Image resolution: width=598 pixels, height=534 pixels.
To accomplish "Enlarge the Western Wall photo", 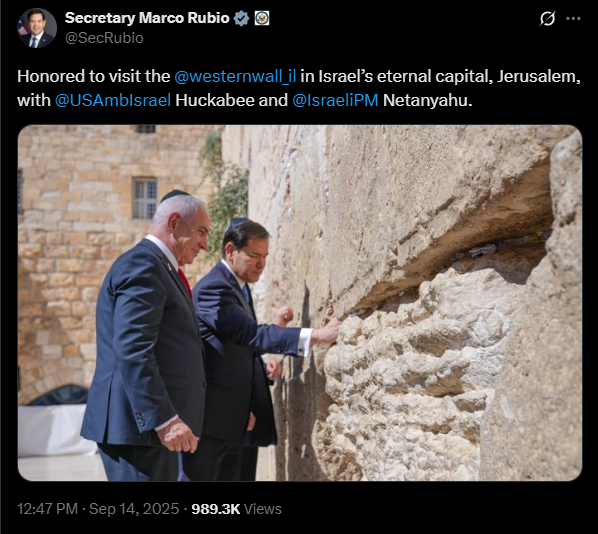I will pos(300,303).
